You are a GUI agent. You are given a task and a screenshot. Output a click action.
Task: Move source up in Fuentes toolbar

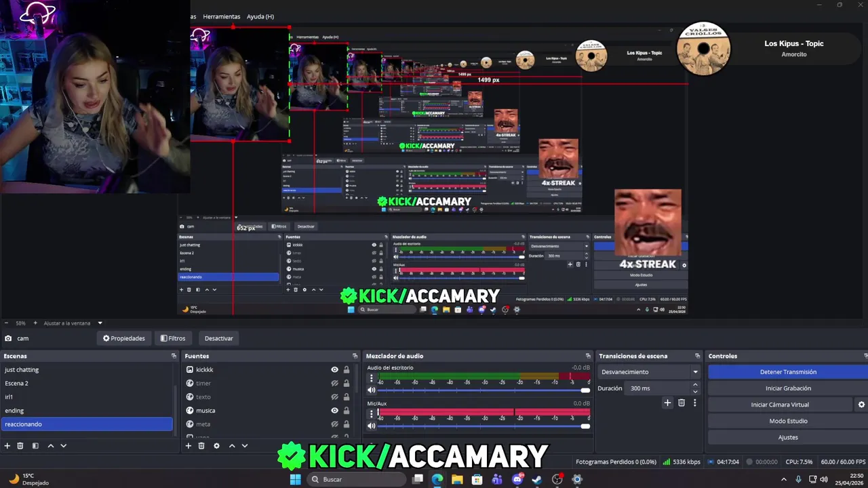(232, 446)
